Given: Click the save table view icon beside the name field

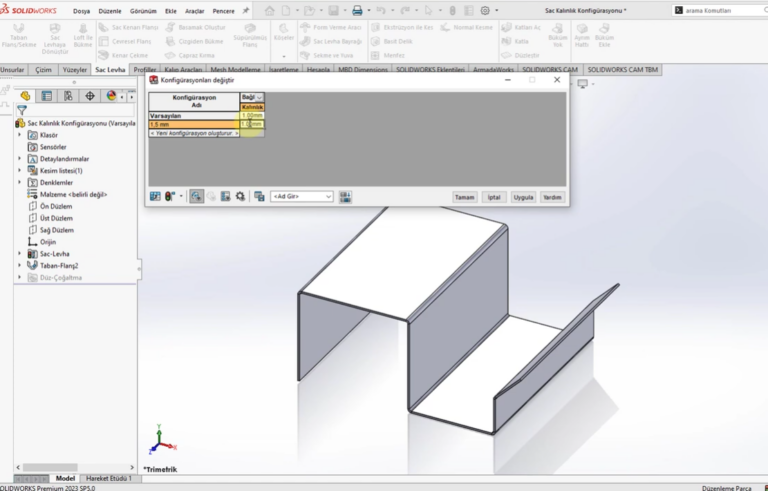Looking at the screenshot, I should (345, 197).
